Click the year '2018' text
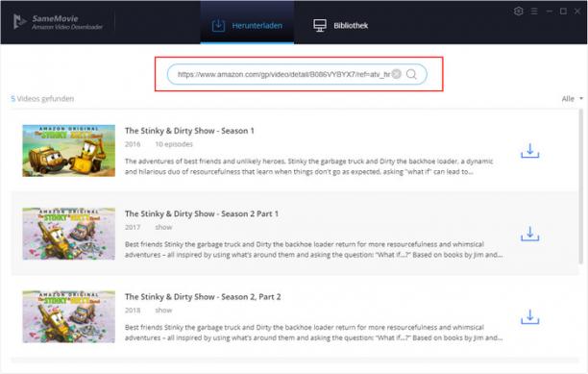The width and height of the screenshot is (588, 374). point(133,311)
